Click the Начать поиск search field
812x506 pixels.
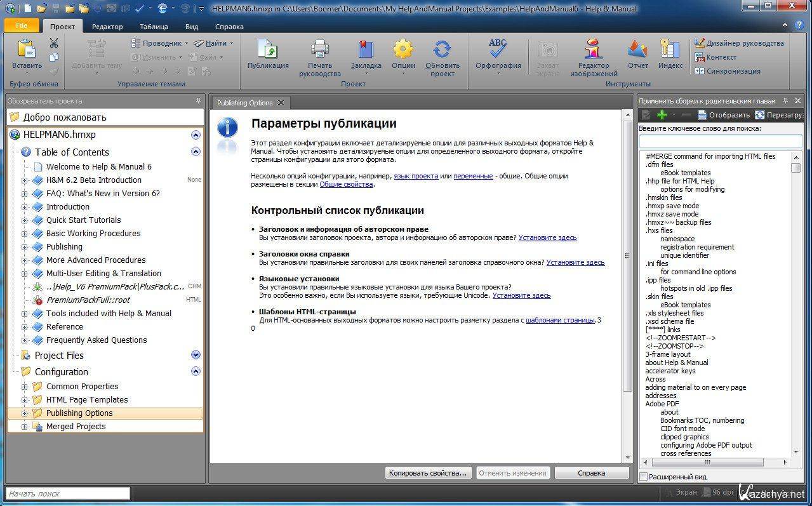[x=67, y=493]
